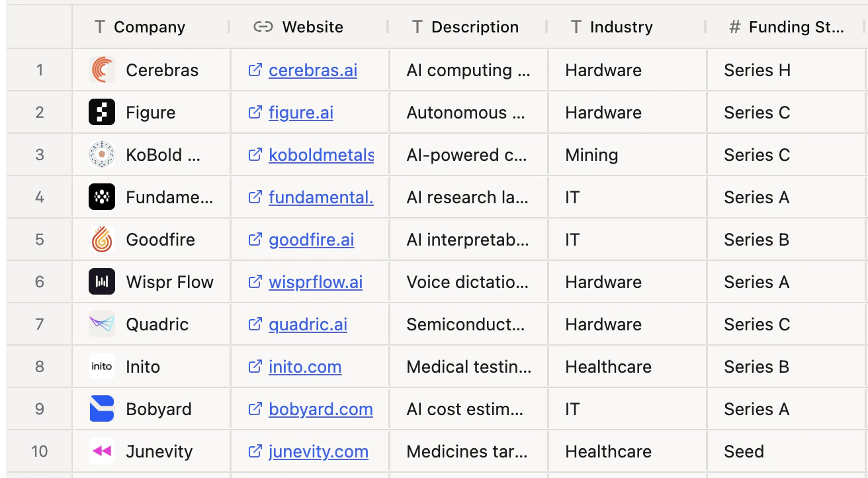The width and height of the screenshot is (868, 478).
Task: Click the number icon in Funding St column
Action: (734, 27)
